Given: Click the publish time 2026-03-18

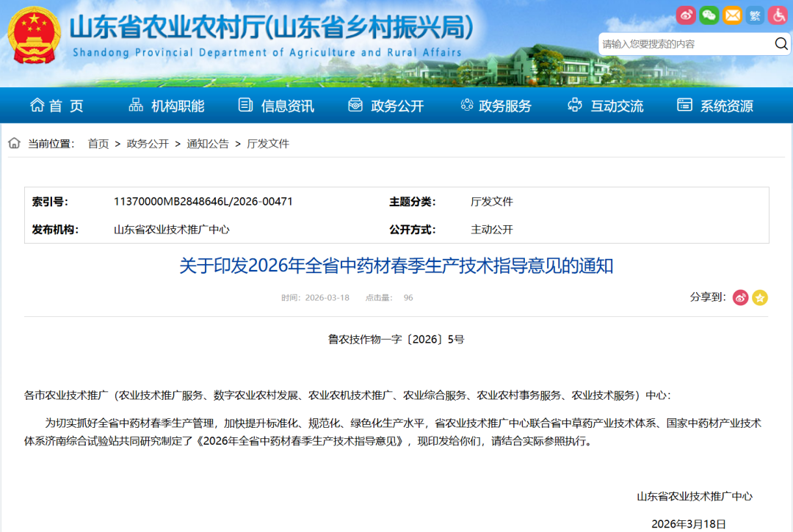Looking at the screenshot, I should [327, 298].
